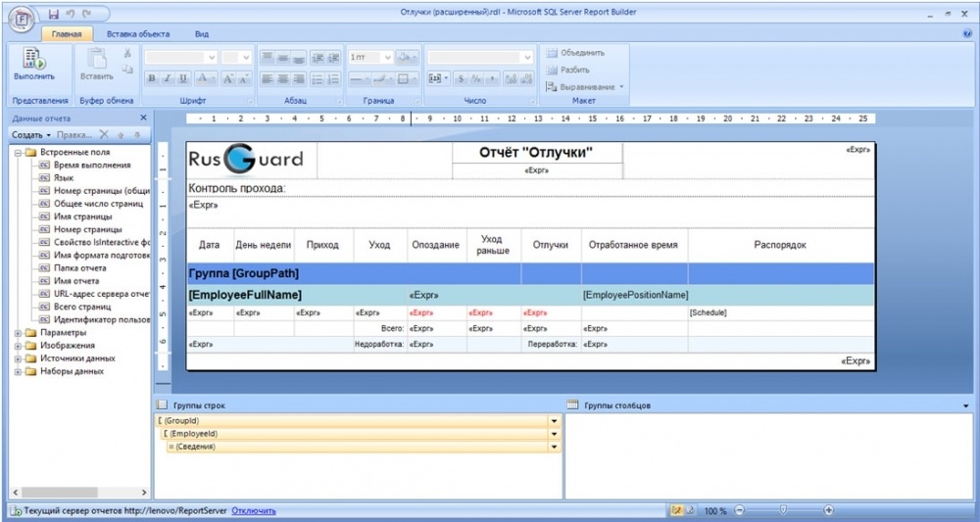Viewport: 980px width, 522px height.
Task: Click the Underline formatting icon
Action: (183, 78)
